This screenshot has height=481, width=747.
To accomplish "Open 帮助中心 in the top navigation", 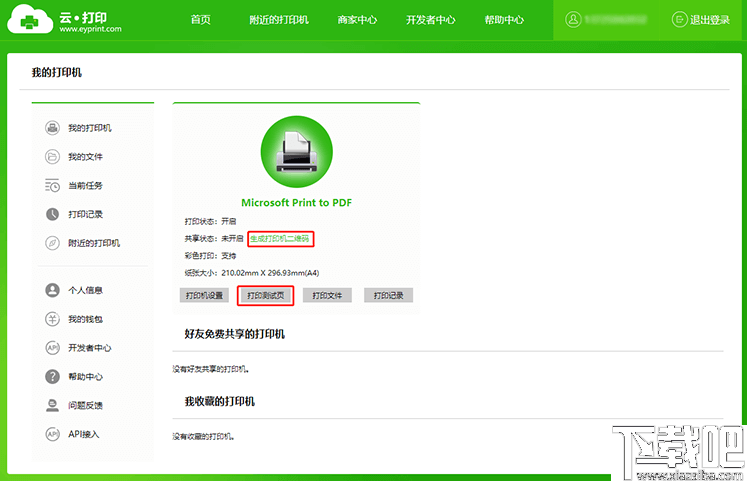I will tap(505, 20).
